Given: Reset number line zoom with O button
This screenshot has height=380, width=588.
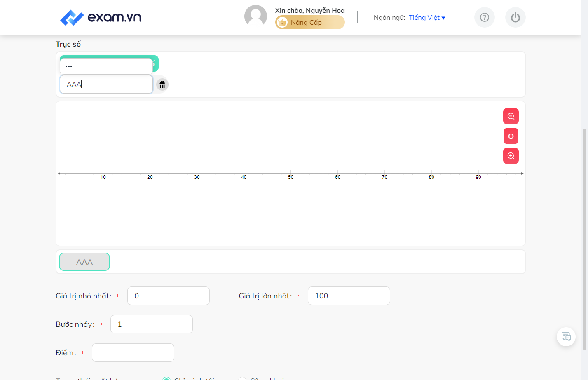Looking at the screenshot, I should coord(511,136).
